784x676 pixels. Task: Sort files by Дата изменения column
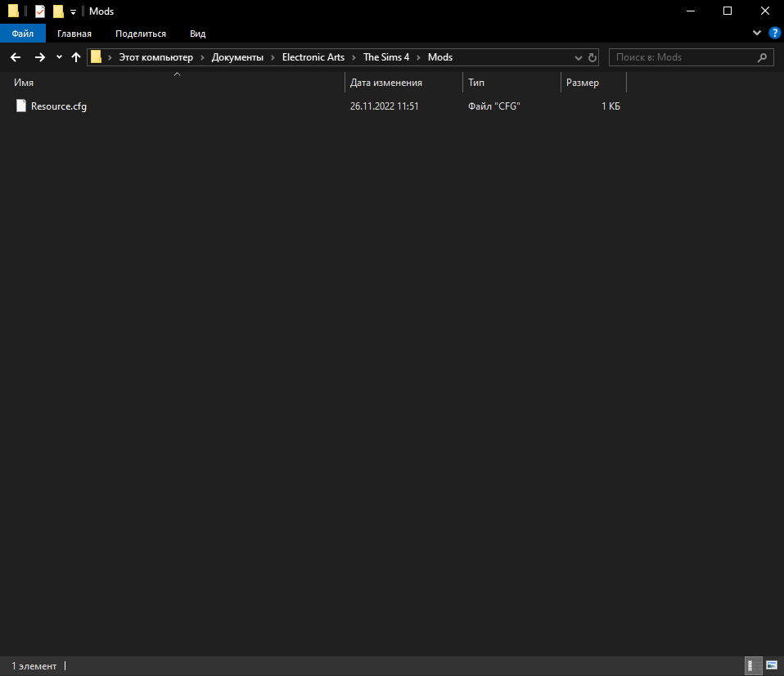coord(386,83)
